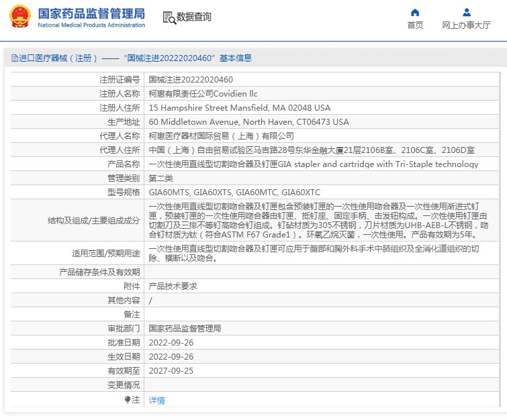Open 数据查询 menu label
Image resolution: width=507 pixels, height=420 pixels.
click(193, 17)
